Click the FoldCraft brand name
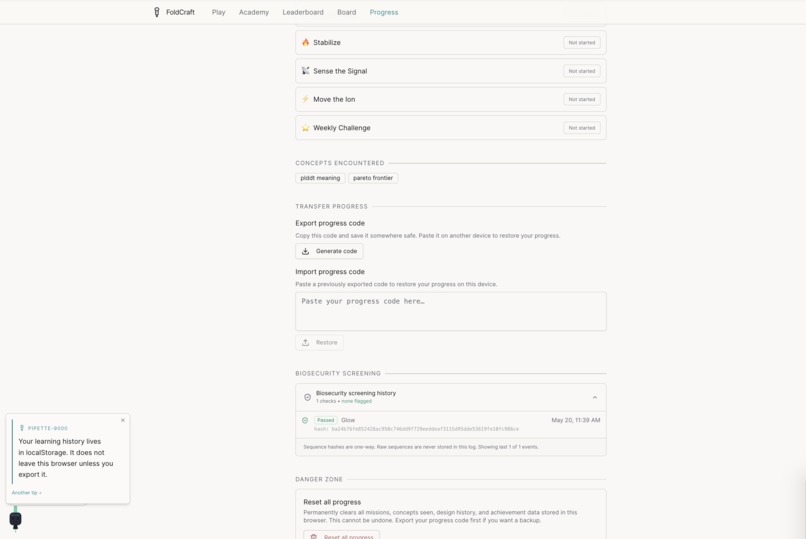The width and height of the screenshot is (806, 539). coord(180,12)
